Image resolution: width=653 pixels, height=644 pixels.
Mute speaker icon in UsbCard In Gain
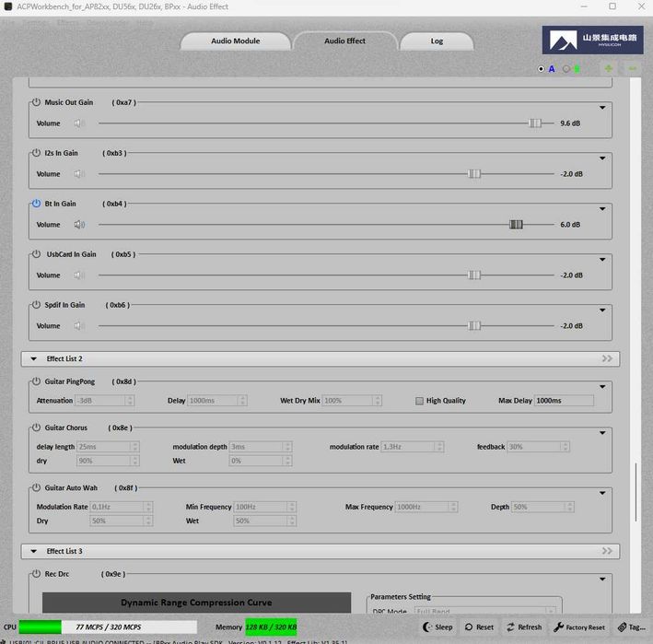click(x=79, y=275)
